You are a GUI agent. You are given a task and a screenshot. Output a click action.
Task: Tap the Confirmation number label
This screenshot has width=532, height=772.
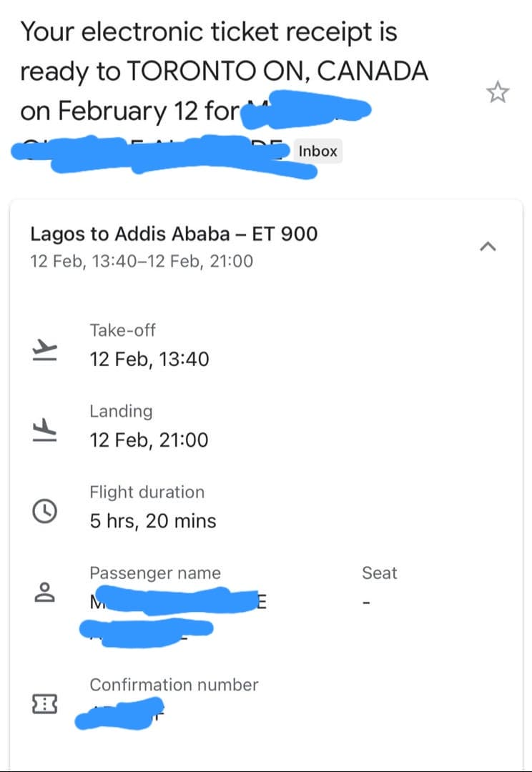tap(174, 685)
